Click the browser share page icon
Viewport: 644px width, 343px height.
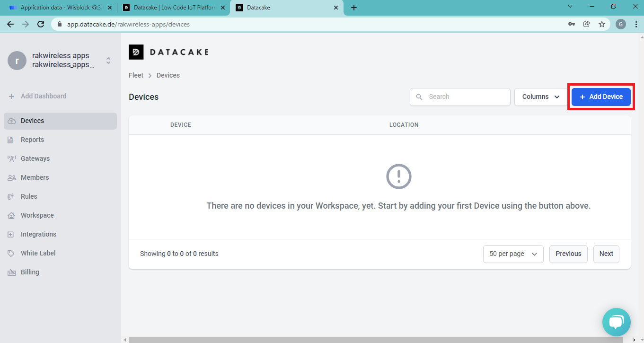point(587,24)
